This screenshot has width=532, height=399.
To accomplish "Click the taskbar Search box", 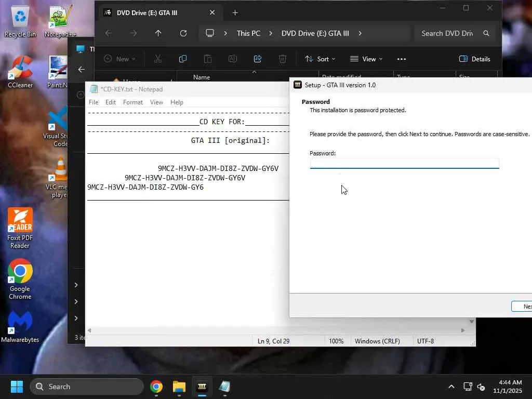I will [x=87, y=387].
